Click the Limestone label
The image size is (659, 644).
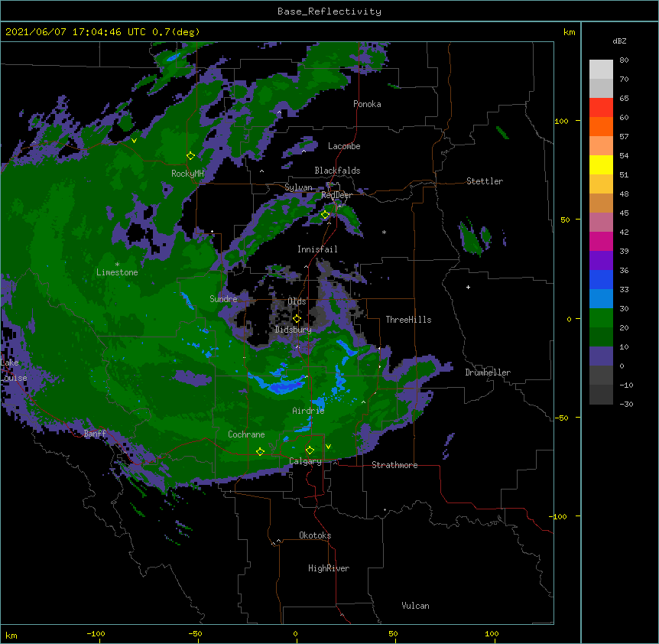[x=117, y=272]
